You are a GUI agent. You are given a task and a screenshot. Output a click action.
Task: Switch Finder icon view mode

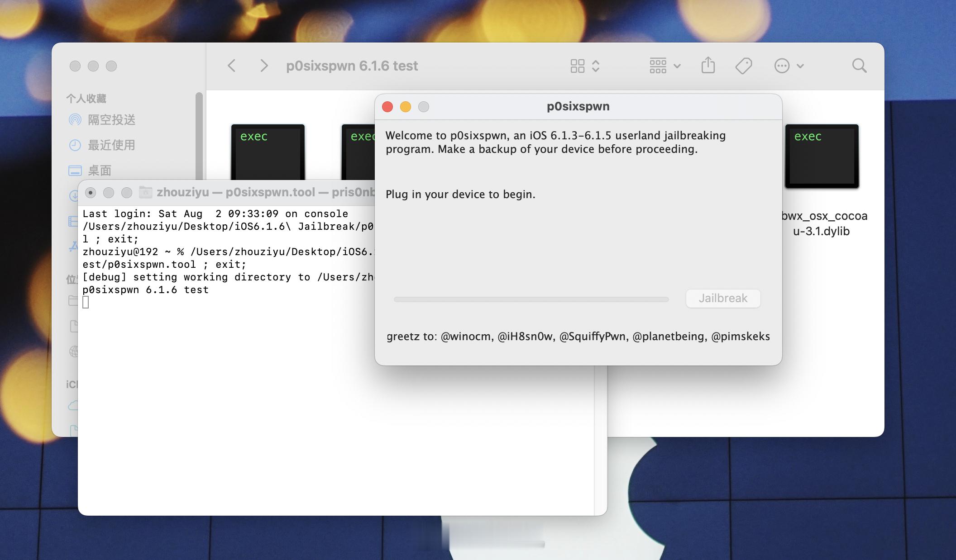point(585,66)
